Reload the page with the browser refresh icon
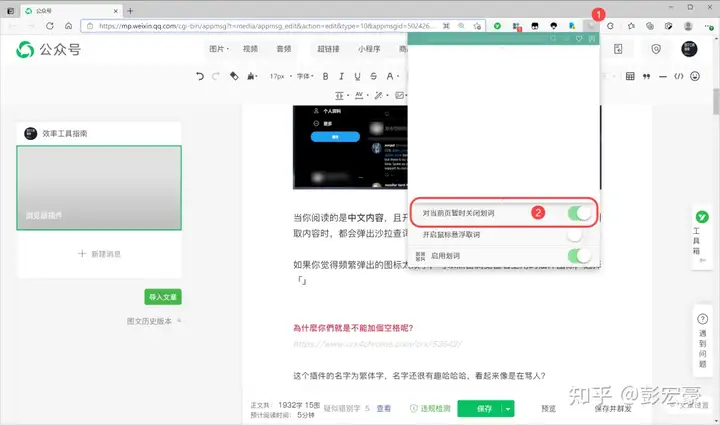720x425 pixels. coord(50,26)
